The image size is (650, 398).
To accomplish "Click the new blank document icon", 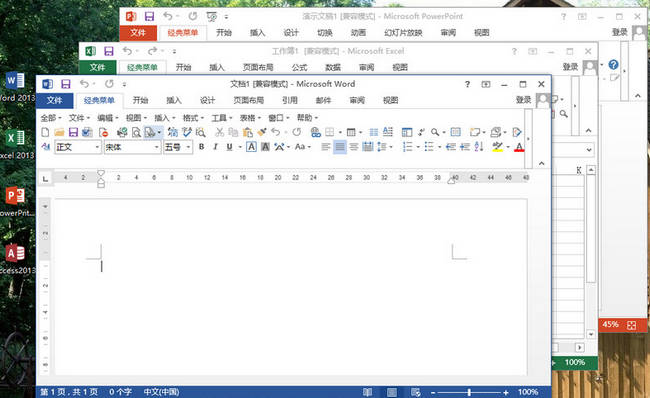I will (45, 132).
